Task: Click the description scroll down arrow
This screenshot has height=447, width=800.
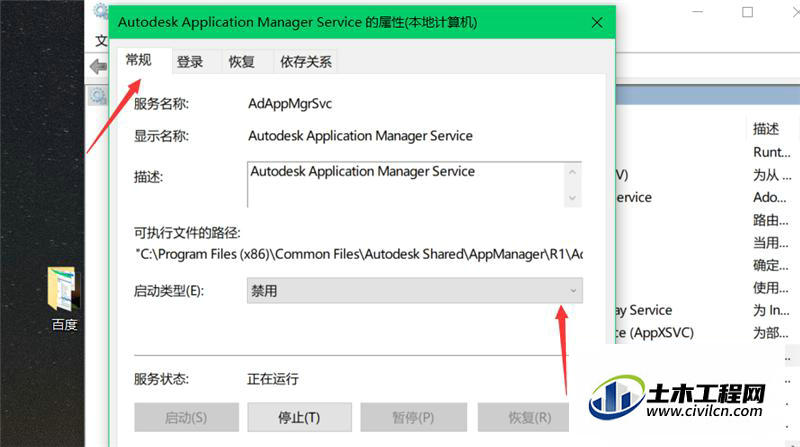Action: click(x=572, y=198)
